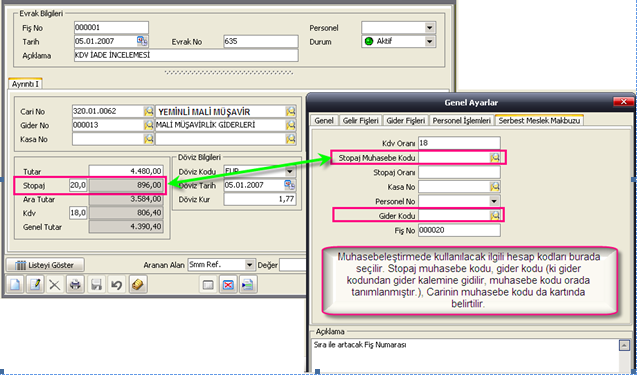This screenshot has height=375, width=640.
Task: Open lookup icon beside Gider No code
Action: point(149,125)
